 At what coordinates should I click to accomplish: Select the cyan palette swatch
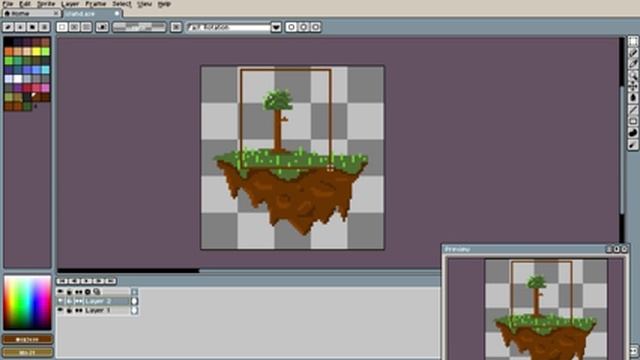(x=45, y=70)
